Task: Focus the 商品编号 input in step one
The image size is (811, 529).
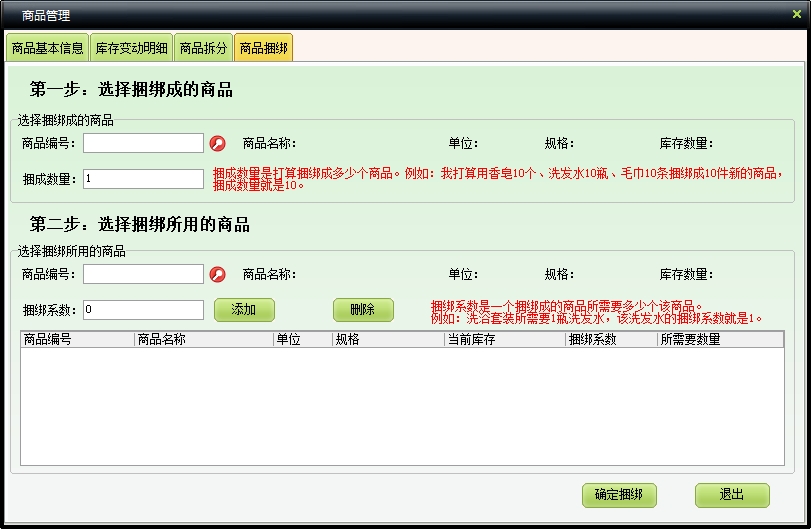Action: point(143,144)
